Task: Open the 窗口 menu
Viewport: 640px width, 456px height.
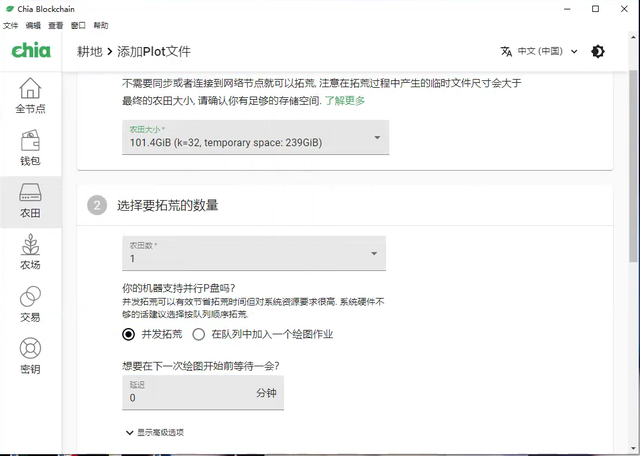Action: pyautogui.click(x=78, y=25)
